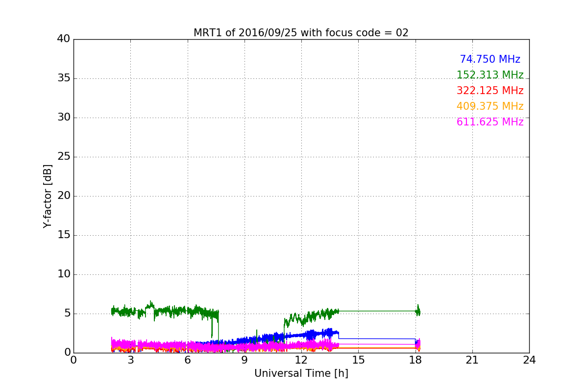Click x-axis tick label 6
The width and height of the screenshot is (588, 392).
(188, 360)
